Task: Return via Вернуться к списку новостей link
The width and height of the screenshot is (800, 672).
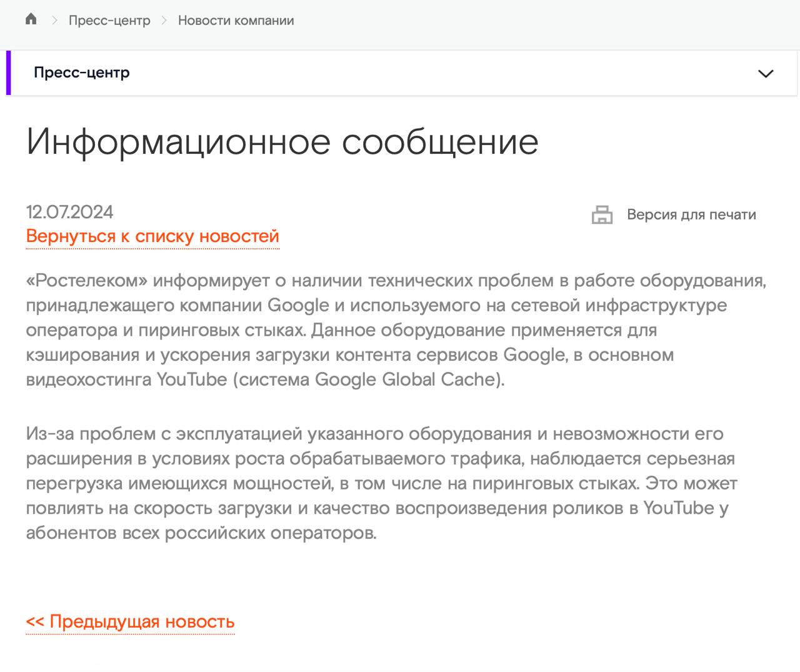Action: pyautogui.click(x=152, y=236)
